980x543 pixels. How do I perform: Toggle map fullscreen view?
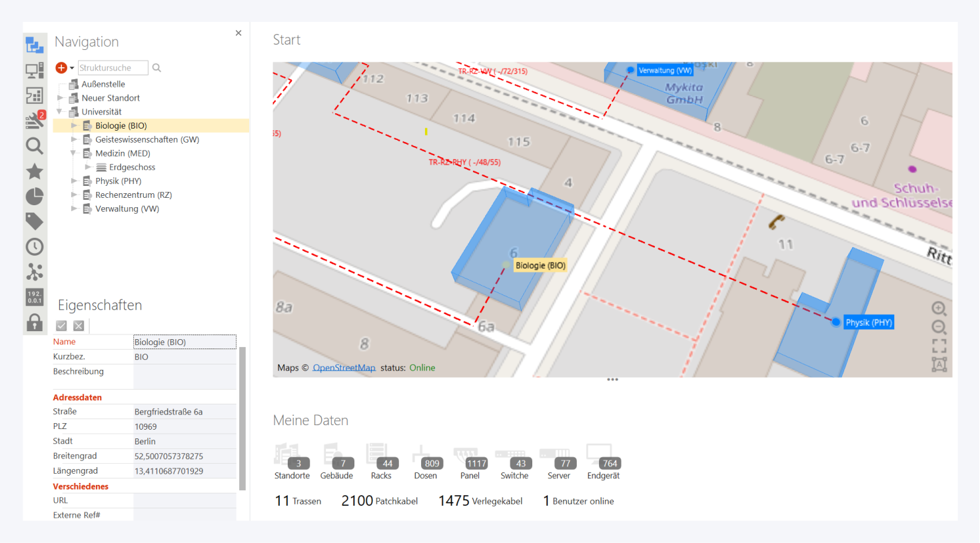point(939,346)
